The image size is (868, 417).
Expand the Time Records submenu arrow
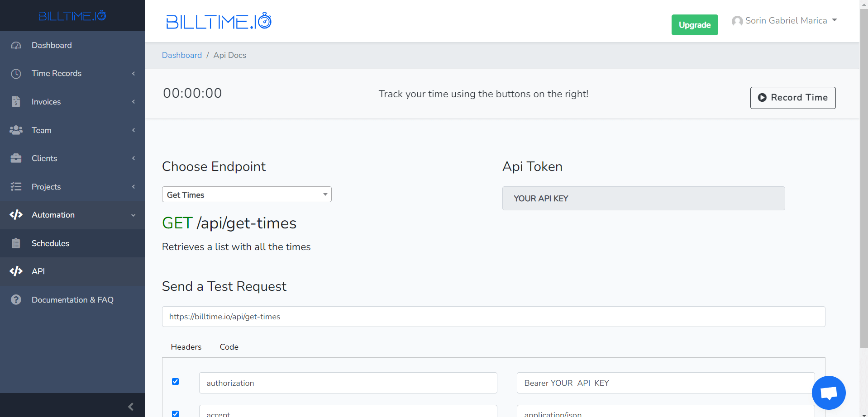point(134,74)
